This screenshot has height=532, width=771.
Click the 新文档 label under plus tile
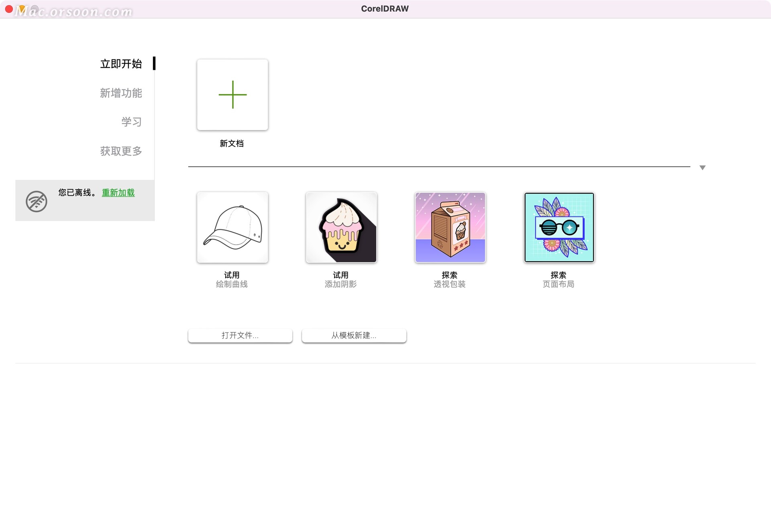232,143
